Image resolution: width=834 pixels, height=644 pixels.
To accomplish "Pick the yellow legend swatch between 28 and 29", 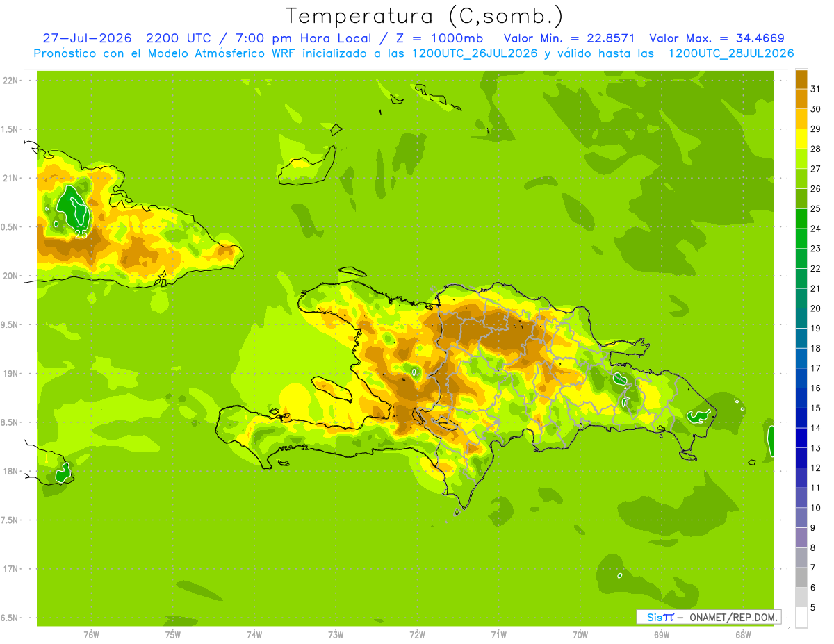I will coord(801,138).
